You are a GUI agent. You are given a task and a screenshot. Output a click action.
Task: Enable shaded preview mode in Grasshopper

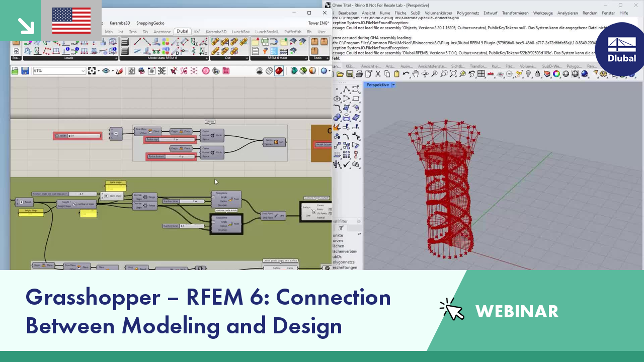click(x=279, y=71)
